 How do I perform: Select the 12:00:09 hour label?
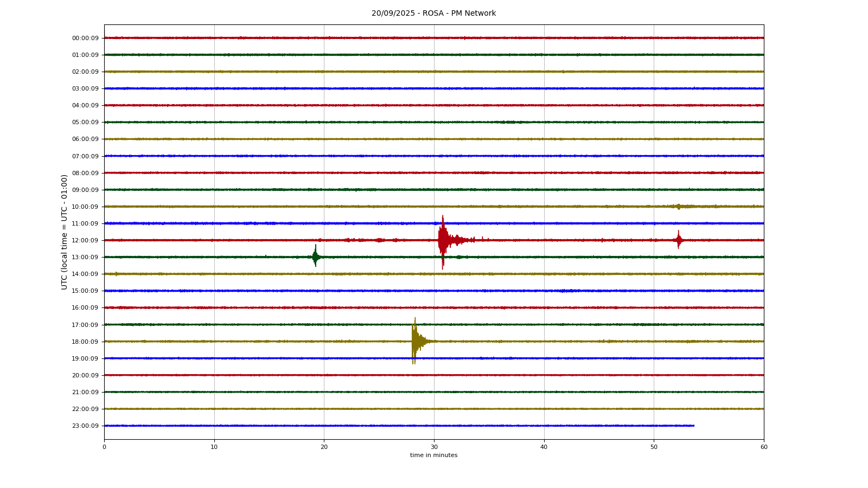(85, 241)
